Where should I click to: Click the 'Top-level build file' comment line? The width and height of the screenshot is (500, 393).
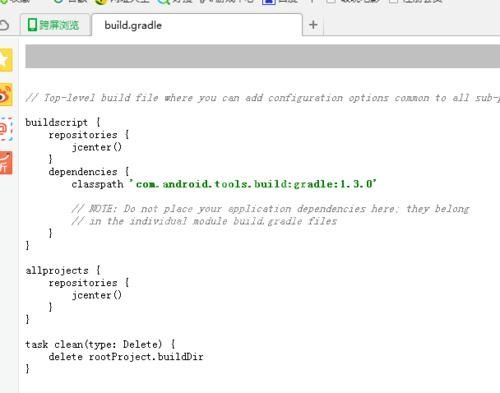coord(263,98)
